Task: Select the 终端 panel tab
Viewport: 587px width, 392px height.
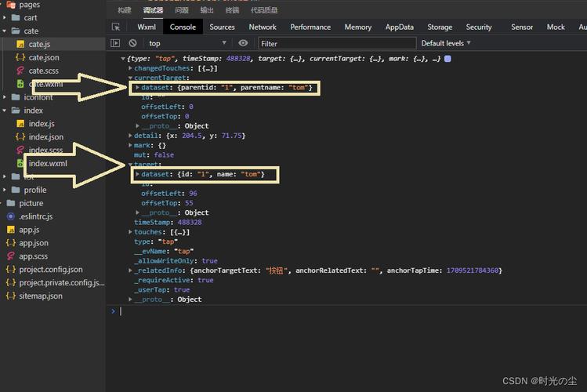Action: [x=232, y=10]
